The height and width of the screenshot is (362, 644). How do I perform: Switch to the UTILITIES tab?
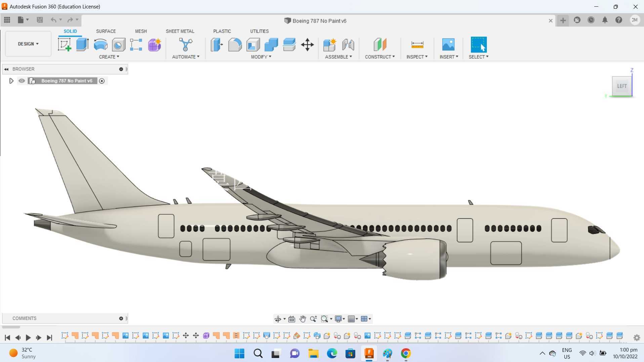[x=259, y=31]
